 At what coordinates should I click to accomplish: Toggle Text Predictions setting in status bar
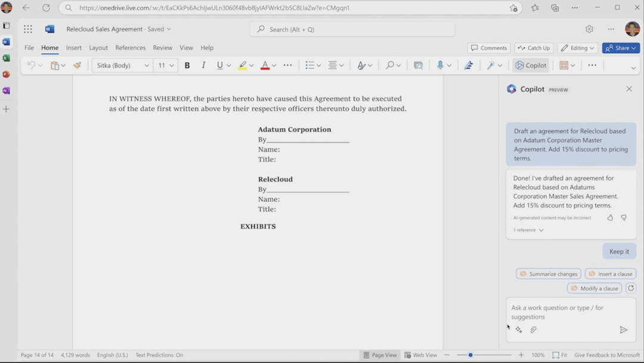tap(159, 355)
